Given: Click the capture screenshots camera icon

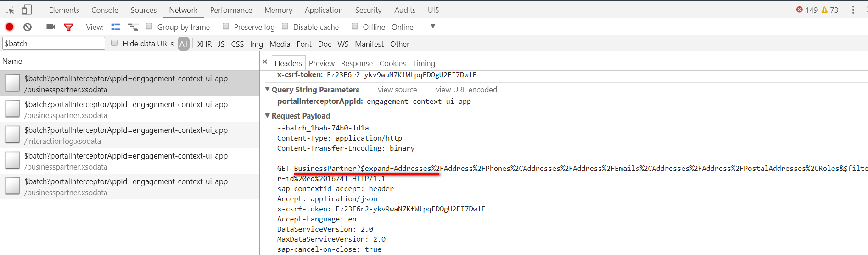Looking at the screenshot, I should (51, 27).
